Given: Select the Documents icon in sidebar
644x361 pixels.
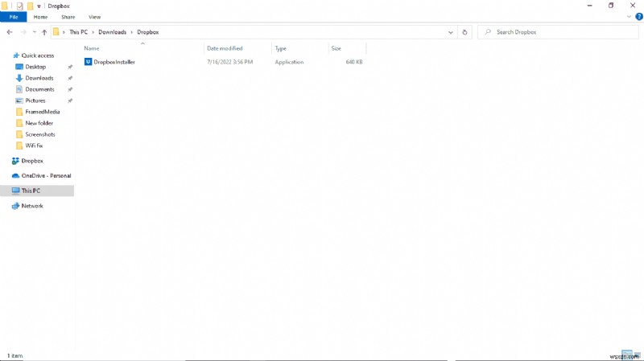Looking at the screenshot, I should pos(19,89).
